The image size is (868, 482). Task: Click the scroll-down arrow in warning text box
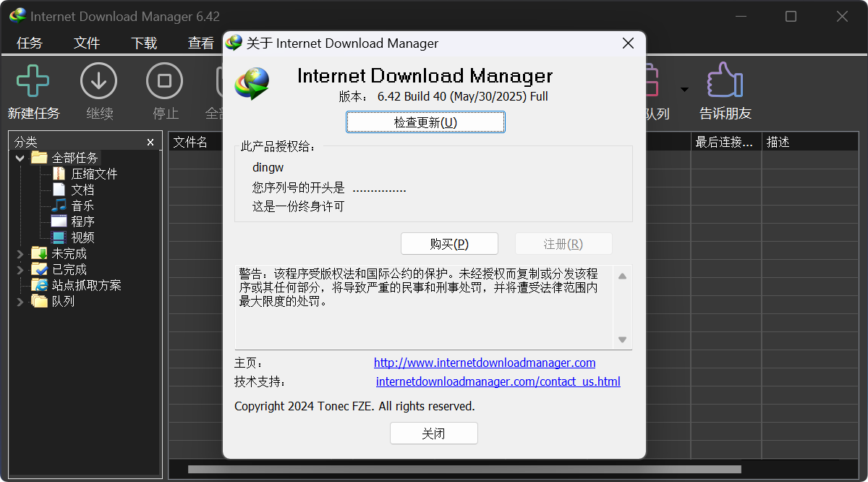click(622, 339)
